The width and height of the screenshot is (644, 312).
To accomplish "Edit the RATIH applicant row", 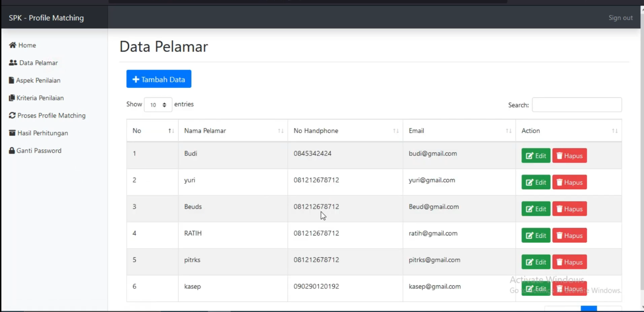I will [x=536, y=235].
